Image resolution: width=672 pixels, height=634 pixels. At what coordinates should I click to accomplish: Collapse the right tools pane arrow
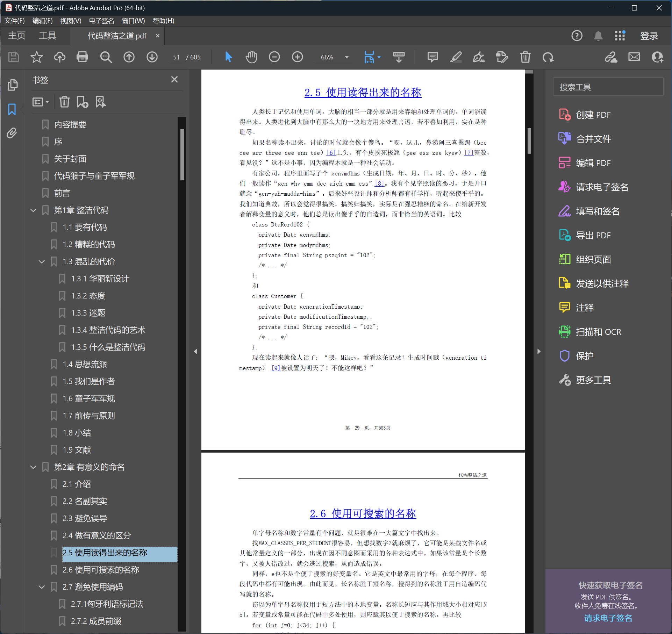(x=539, y=351)
